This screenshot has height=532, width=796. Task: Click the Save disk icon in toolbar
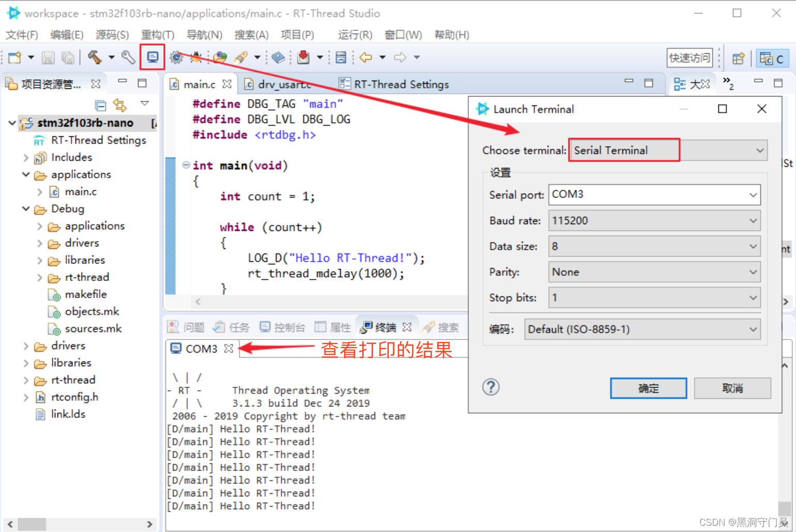click(x=48, y=57)
